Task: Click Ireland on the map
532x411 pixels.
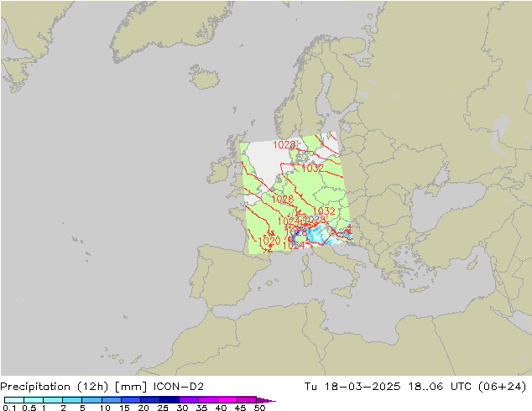Action: [220, 169]
